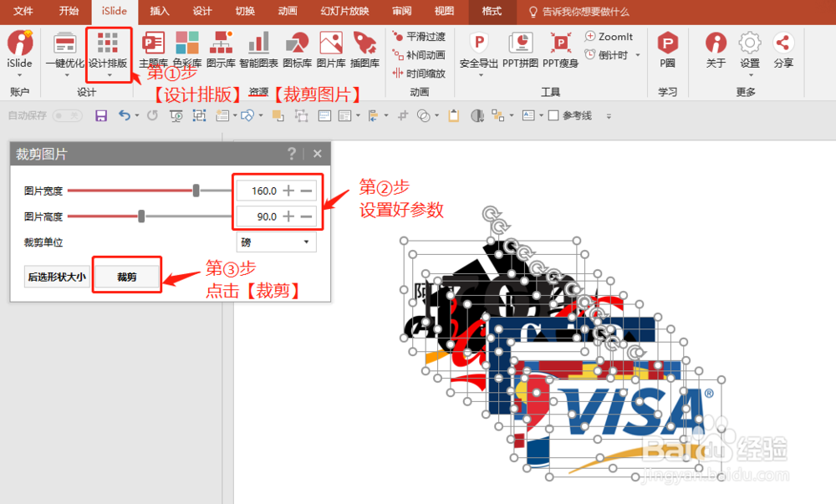
Task: Switch to the 切换 transitions tab
Action: (245, 11)
